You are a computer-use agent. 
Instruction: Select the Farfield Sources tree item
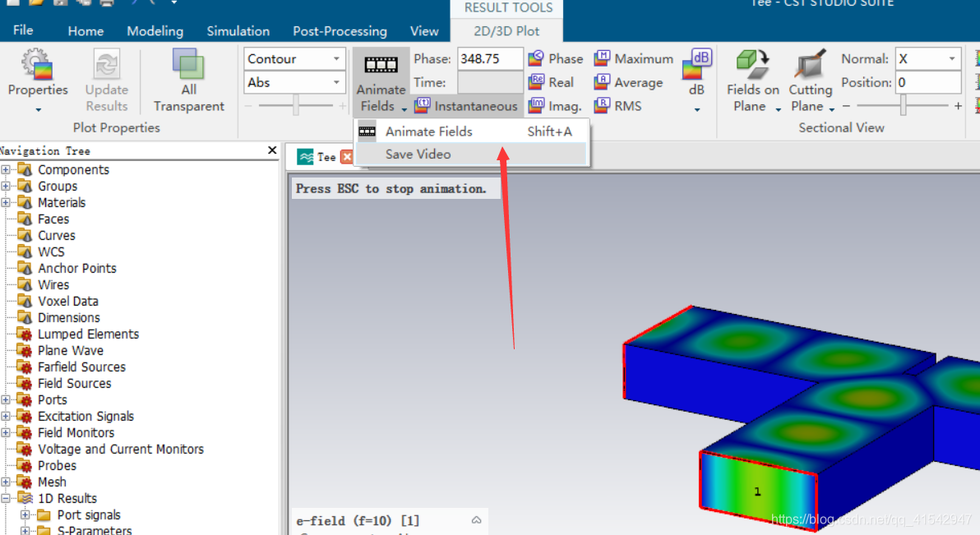pos(82,367)
